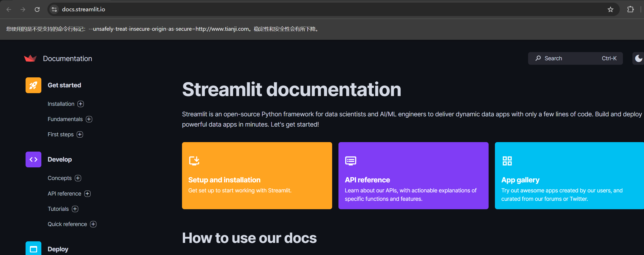Open the Installation sidebar link
This screenshot has height=255, width=644.
coord(61,104)
